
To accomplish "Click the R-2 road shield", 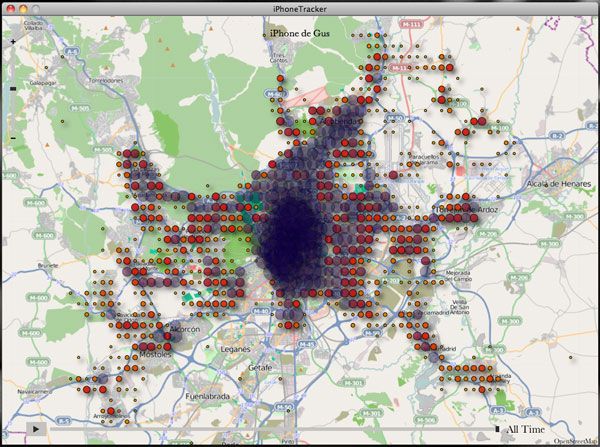I will (x=558, y=135).
